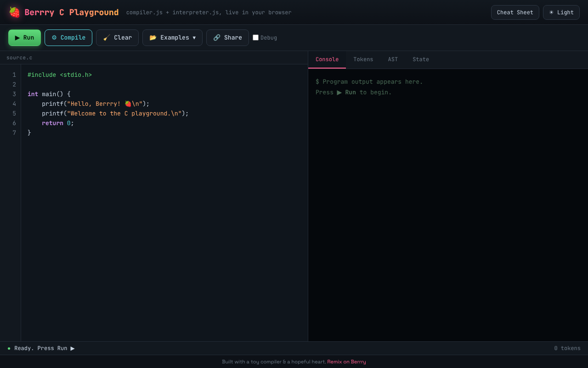Click the printf "Hello, Berrry!" line
588x368 pixels.
96,103
